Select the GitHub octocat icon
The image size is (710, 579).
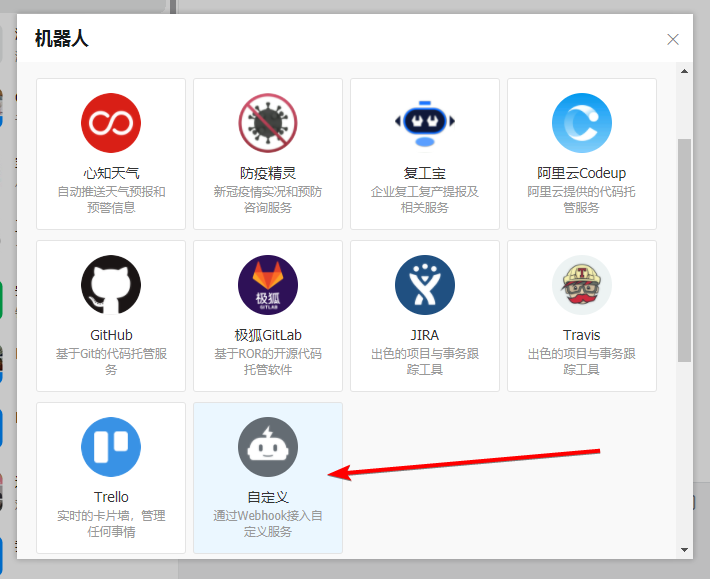(x=111, y=285)
